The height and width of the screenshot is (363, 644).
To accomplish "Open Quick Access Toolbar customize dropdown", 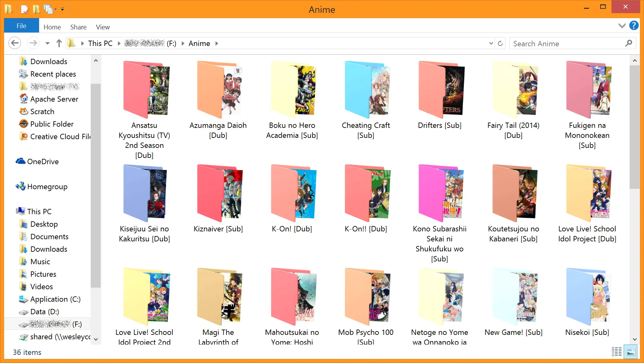I will [x=63, y=9].
